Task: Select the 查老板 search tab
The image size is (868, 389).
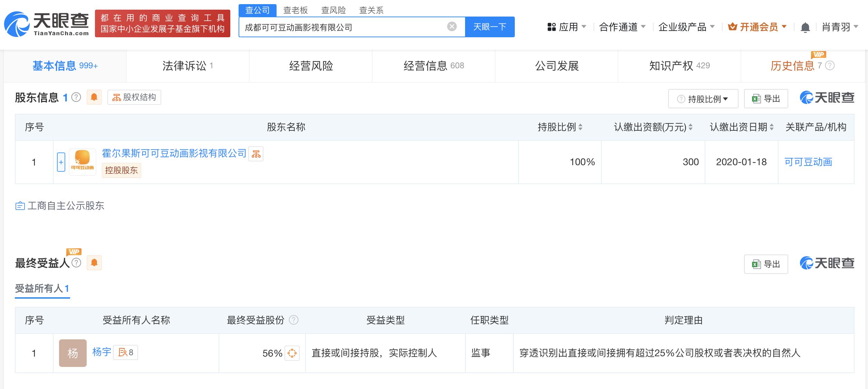Action: pyautogui.click(x=295, y=10)
